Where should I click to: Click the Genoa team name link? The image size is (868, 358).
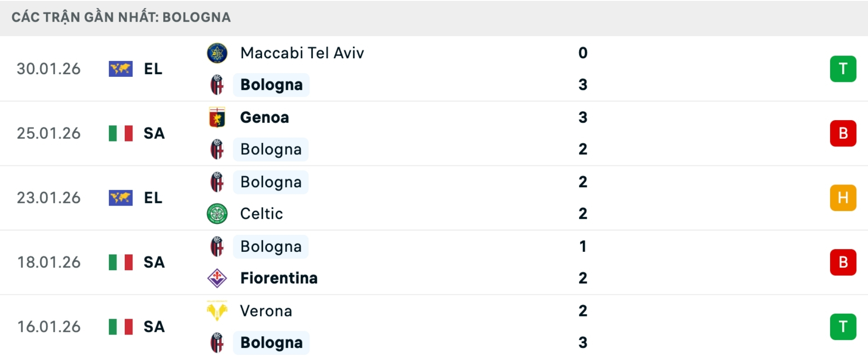[264, 117]
